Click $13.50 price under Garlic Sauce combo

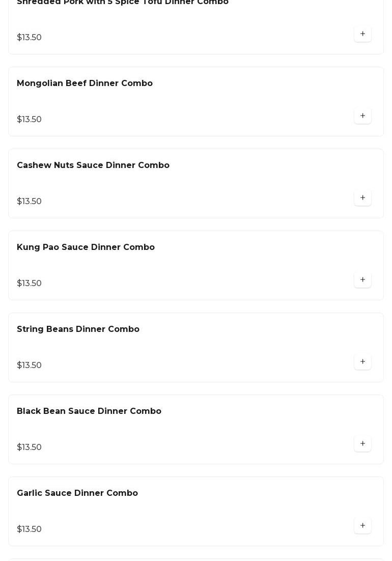click(29, 529)
